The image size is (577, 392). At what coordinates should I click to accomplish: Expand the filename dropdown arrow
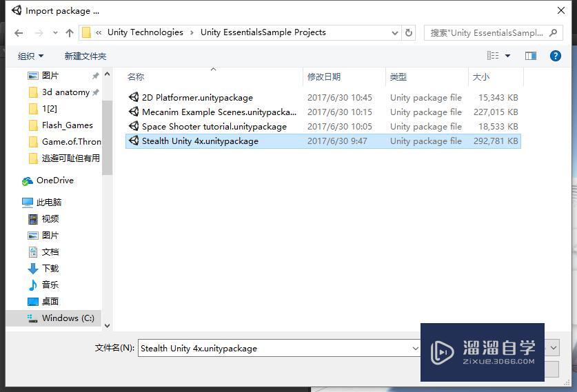(415, 348)
